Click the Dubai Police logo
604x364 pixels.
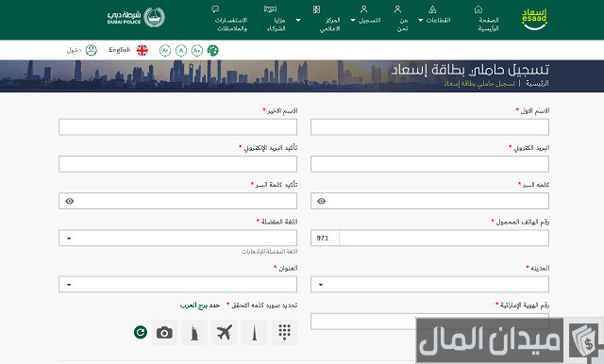(136, 17)
